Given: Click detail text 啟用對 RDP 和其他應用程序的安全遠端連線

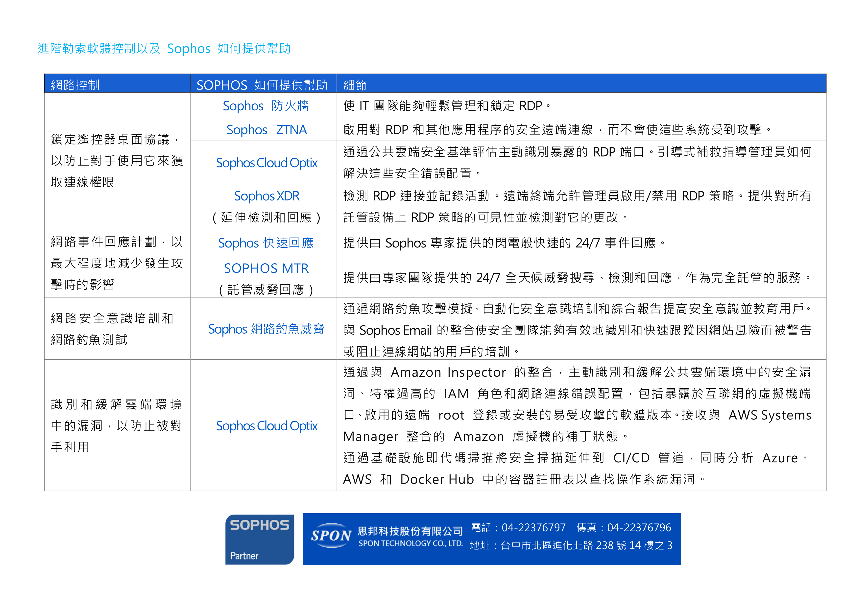Looking at the screenshot, I should (558, 130).
